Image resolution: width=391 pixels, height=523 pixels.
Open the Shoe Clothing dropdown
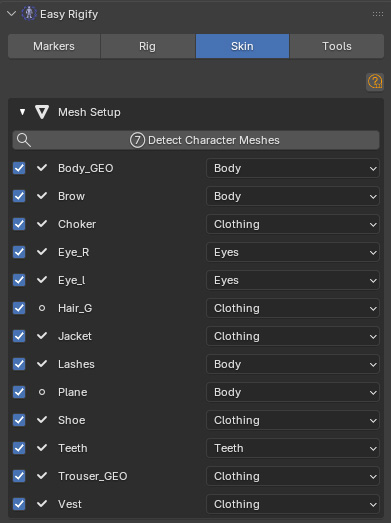[x=293, y=420]
